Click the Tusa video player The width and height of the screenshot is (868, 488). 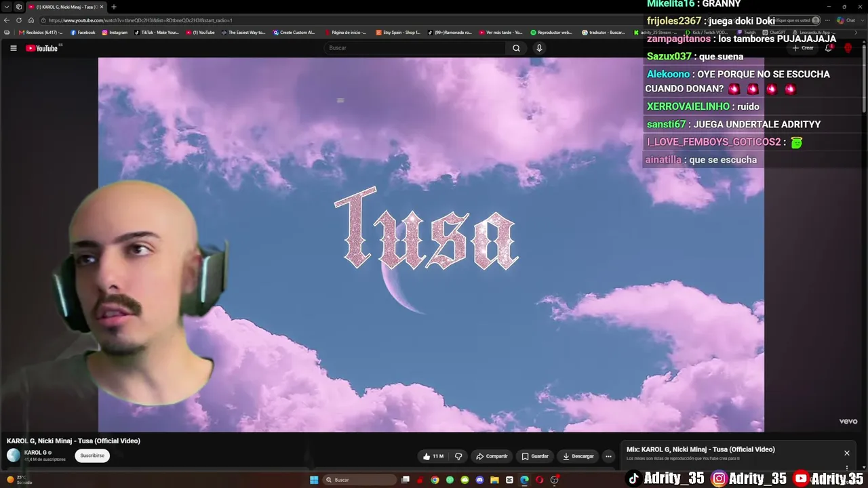point(431,245)
